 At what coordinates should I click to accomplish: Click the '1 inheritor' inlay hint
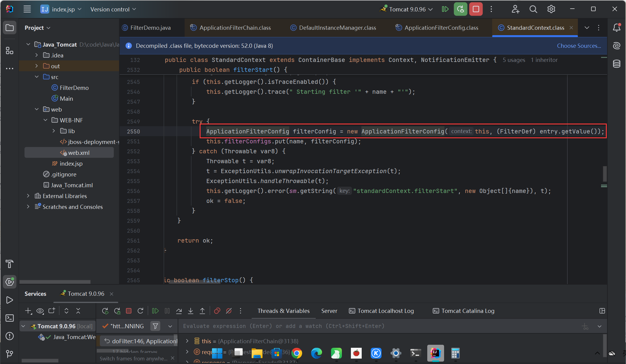tap(544, 60)
